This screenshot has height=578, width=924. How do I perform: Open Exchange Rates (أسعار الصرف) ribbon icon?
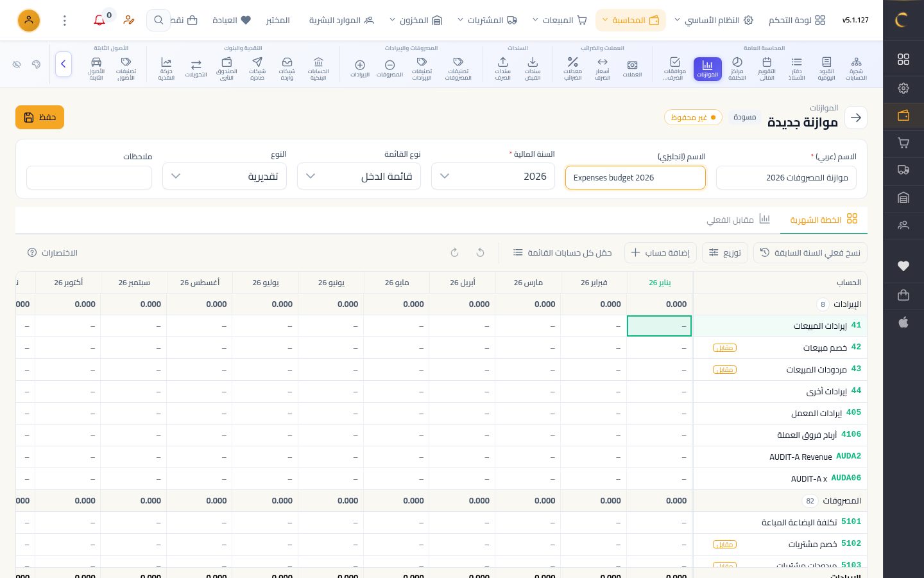pyautogui.click(x=603, y=69)
